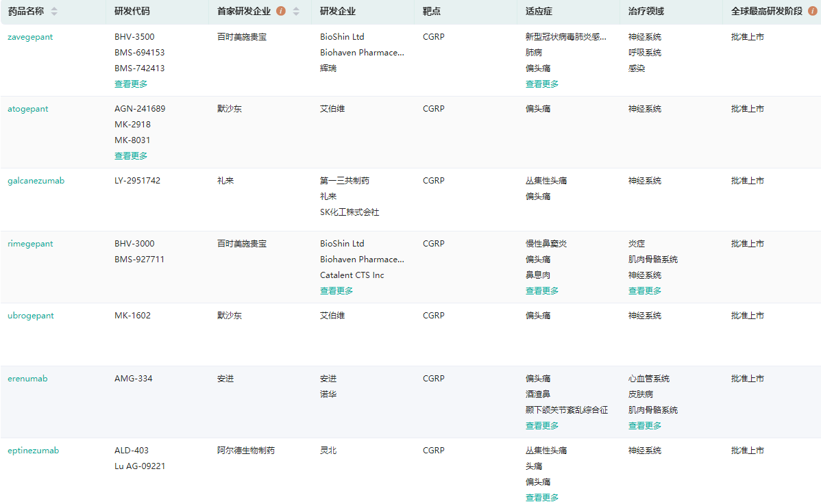
Task: Expand more 研发代码 for zavegepant
Action: [131, 84]
